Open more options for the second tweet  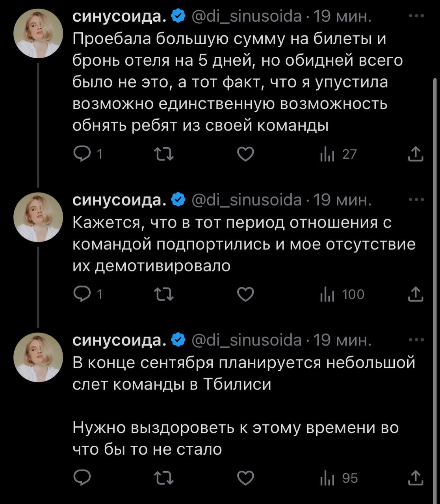(x=416, y=200)
